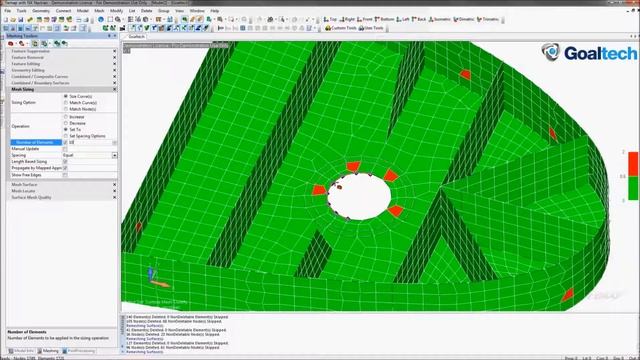This screenshot has width=640, height=360.
Task: Switch to Dimetric view
Action: coord(464,19)
